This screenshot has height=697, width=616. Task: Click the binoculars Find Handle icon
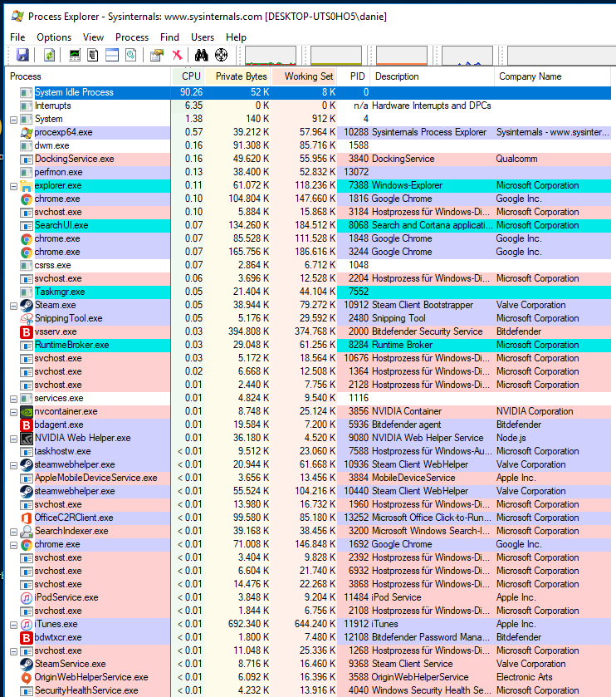click(x=201, y=55)
